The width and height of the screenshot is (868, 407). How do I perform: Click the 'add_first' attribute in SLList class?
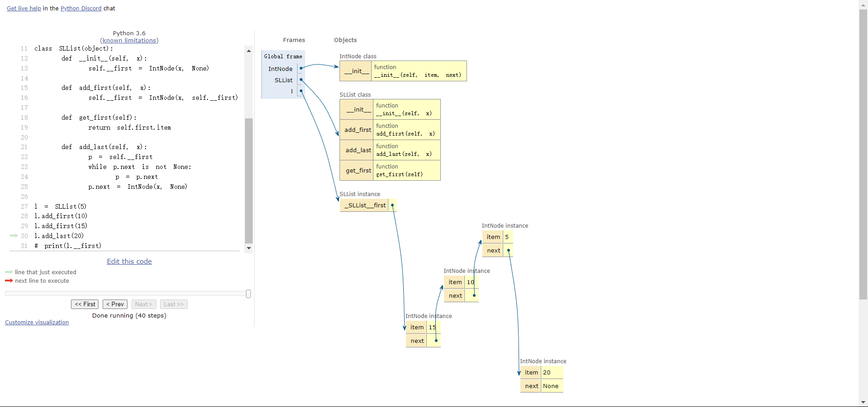coord(358,130)
